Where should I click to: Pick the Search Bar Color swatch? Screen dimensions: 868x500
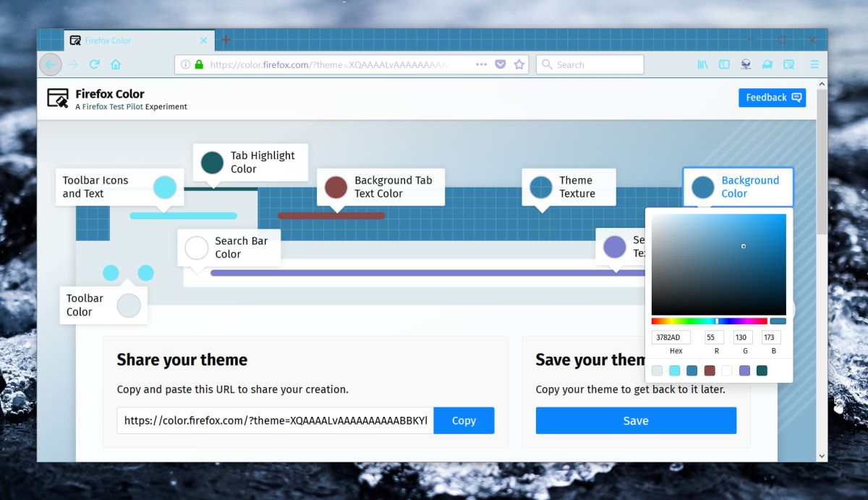pos(197,247)
